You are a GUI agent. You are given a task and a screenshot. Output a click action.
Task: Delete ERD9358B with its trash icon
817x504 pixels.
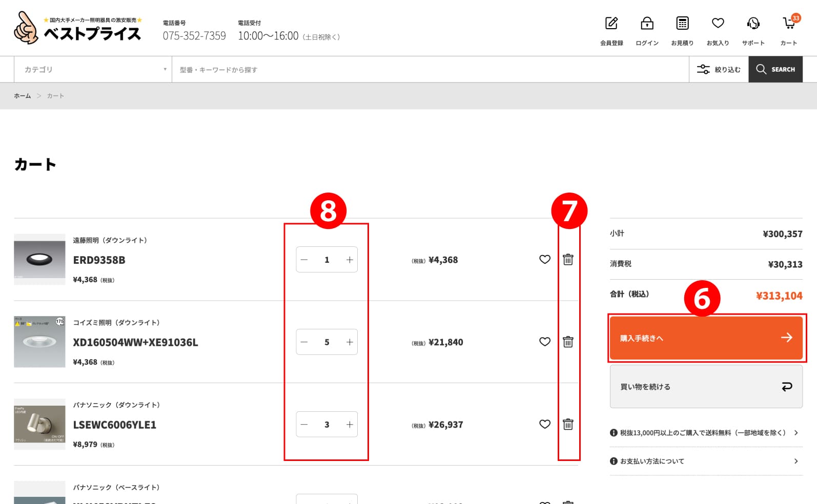[568, 260]
